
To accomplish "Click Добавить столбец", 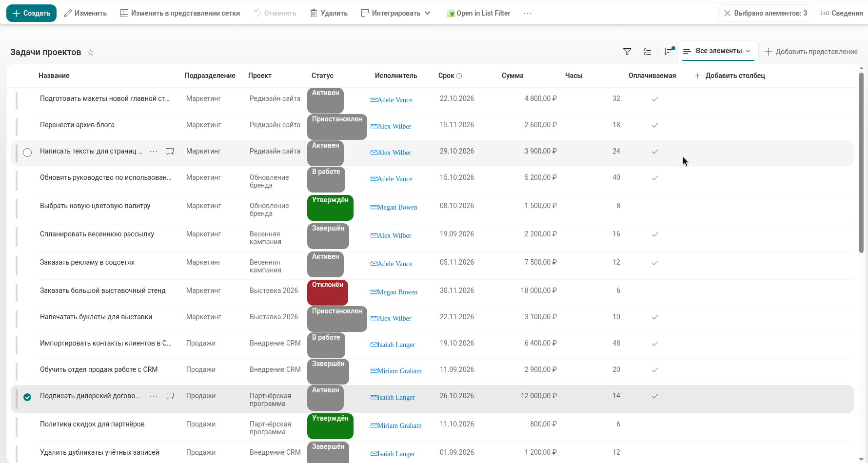I will coord(730,76).
